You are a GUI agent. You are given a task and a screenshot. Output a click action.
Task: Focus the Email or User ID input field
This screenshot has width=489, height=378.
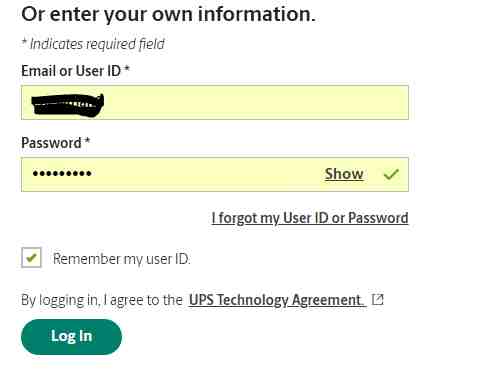pyautogui.click(x=215, y=102)
